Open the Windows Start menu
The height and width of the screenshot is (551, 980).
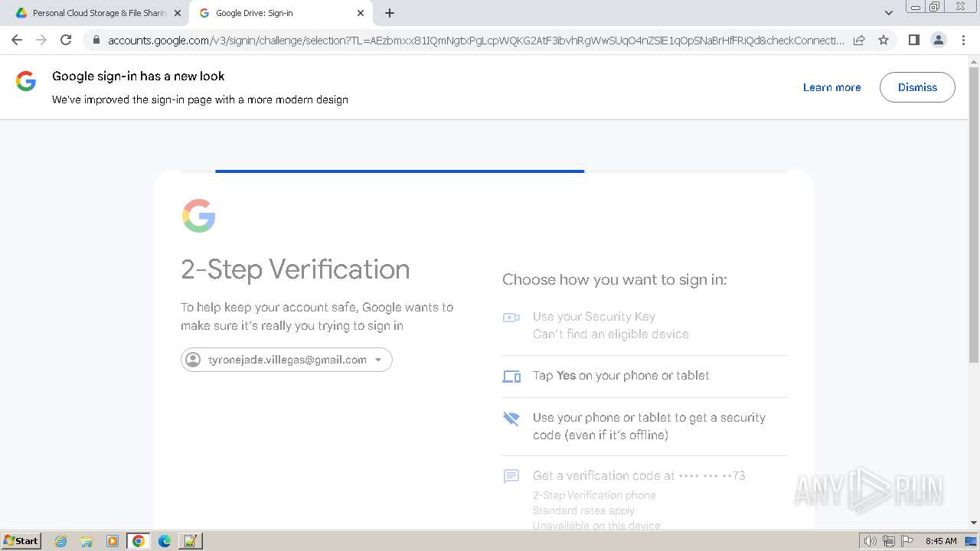pyautogui.click(x=21, y=540)
